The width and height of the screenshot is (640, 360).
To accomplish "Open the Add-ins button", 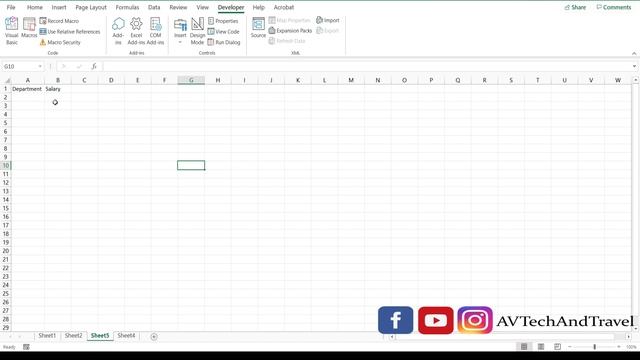I will 118,31.
